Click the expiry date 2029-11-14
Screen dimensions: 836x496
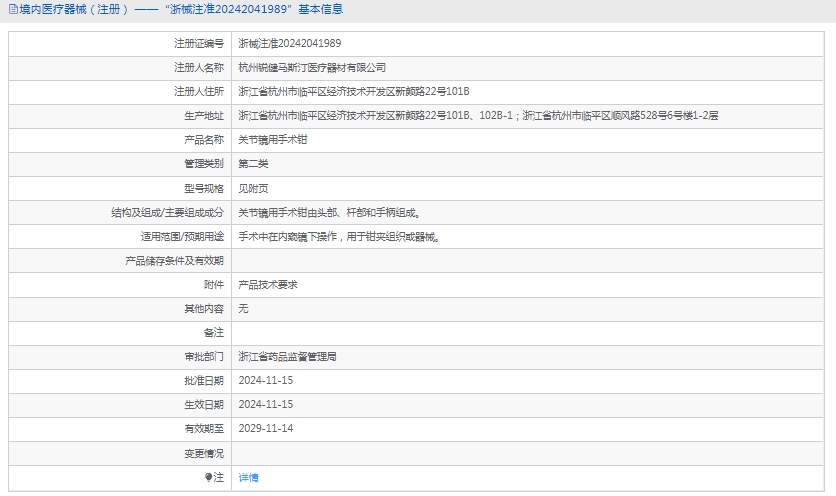265,428
